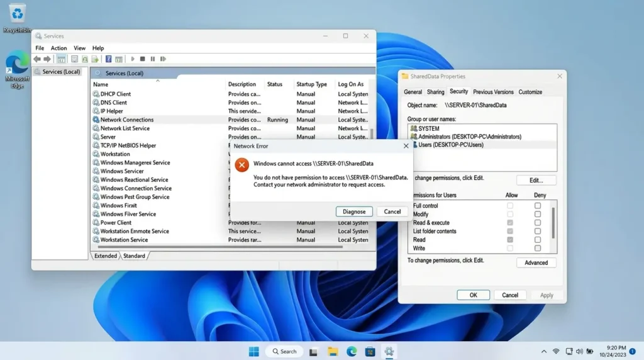Start the service with the play icon
Image resolution: width=644 pixels, height=360 pixels.
click(133, 59)
